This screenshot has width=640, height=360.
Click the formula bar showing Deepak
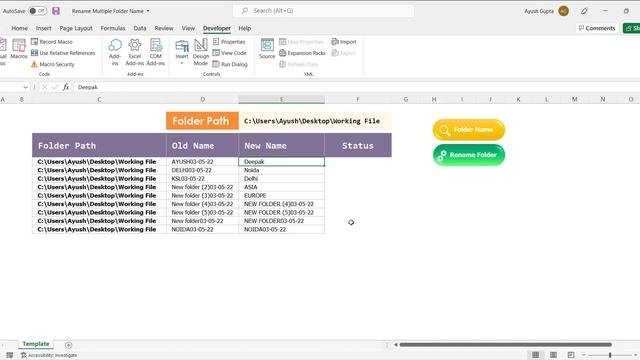355,87
